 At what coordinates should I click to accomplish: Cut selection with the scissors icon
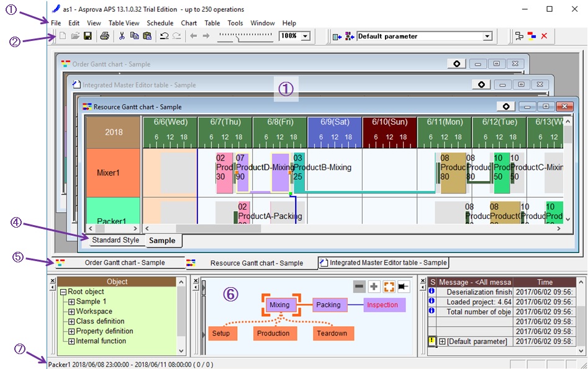[x=122, y=36]
